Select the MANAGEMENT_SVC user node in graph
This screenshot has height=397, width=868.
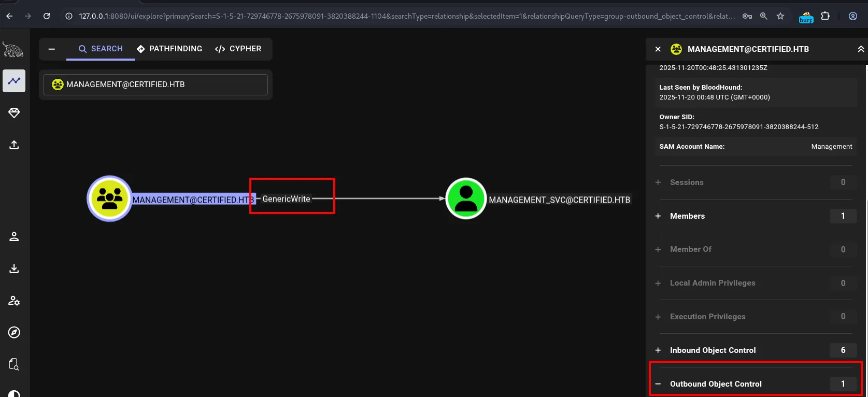click(466, 198)
